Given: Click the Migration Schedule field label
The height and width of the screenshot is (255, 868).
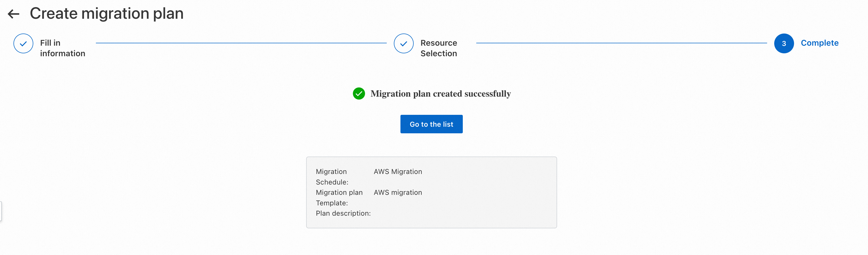Looking at the screenshot, I should 332,177.
